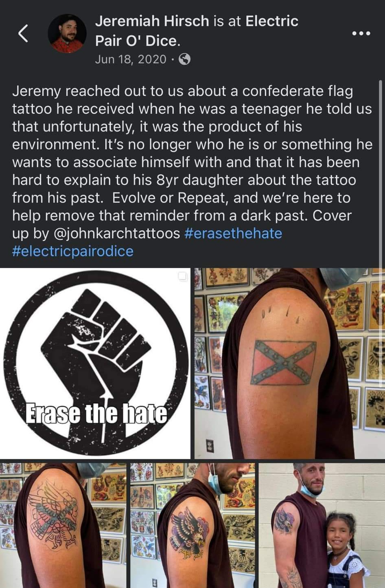The width and height of the screenshot is (385, 588).
Task: Open the 'Electric' check-in location link
Action: coord(272,21)
